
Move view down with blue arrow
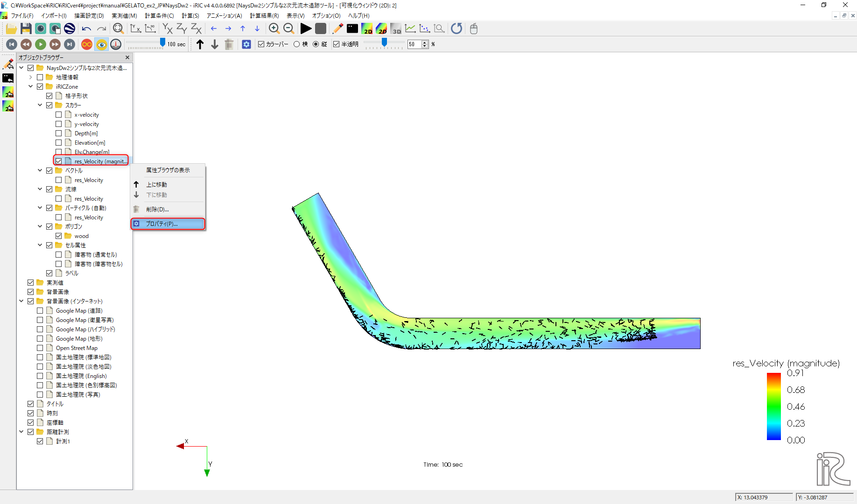257,29
